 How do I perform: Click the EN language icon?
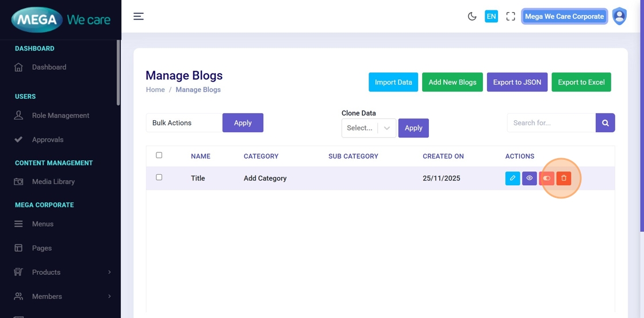pos(491,16)
